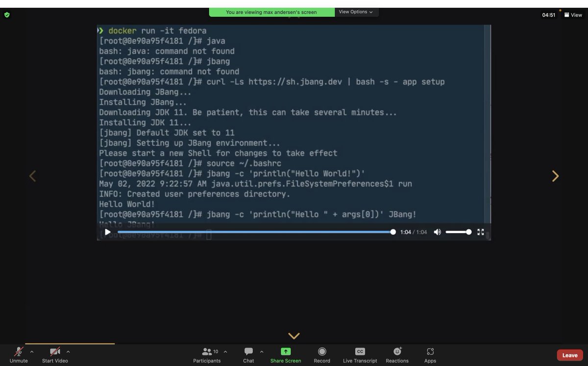Image resolution: width=588 pixels, height=366 pixels.
Task: Click the meeting timer 04:51
Action: 549,15
